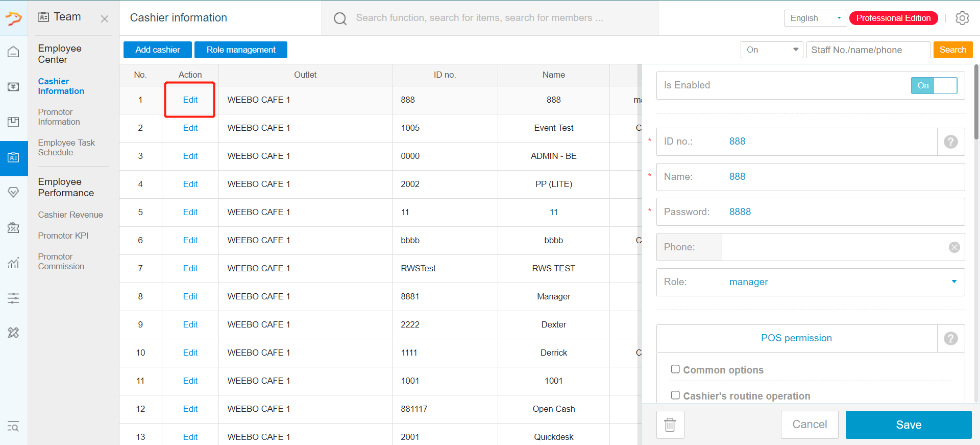The width and height of the screenshot is (980, 445).
Task: Click the Name column header
Action: [554, 75]
